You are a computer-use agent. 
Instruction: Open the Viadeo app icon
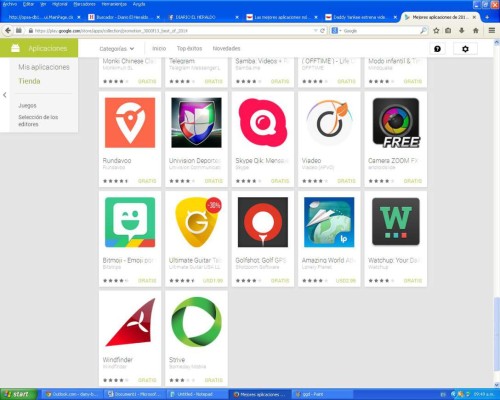tap(329, 123)
